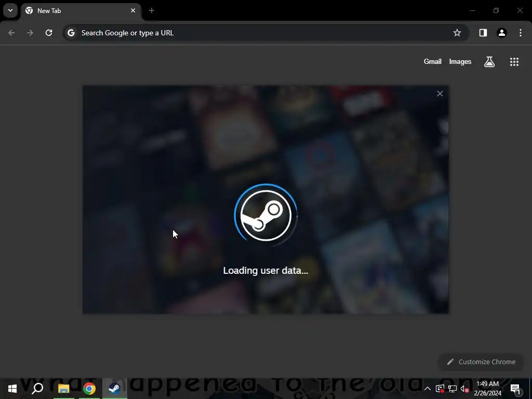Open the Chrome three-dot menu

pyautogui.click(x=521, y=33)
